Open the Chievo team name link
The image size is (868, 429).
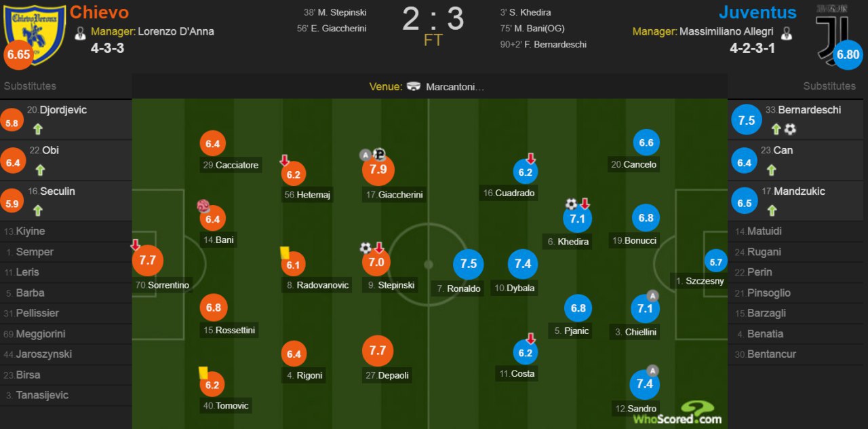coord(99,12)
